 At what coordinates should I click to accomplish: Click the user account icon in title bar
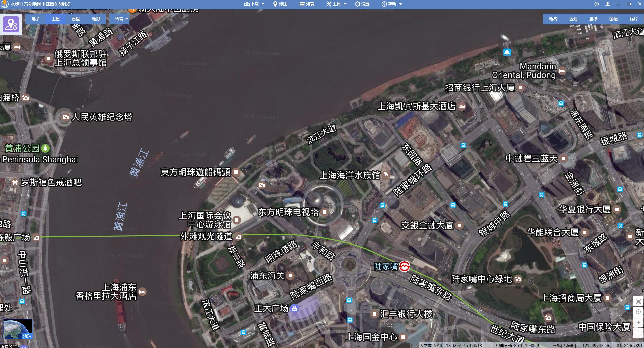607,4
